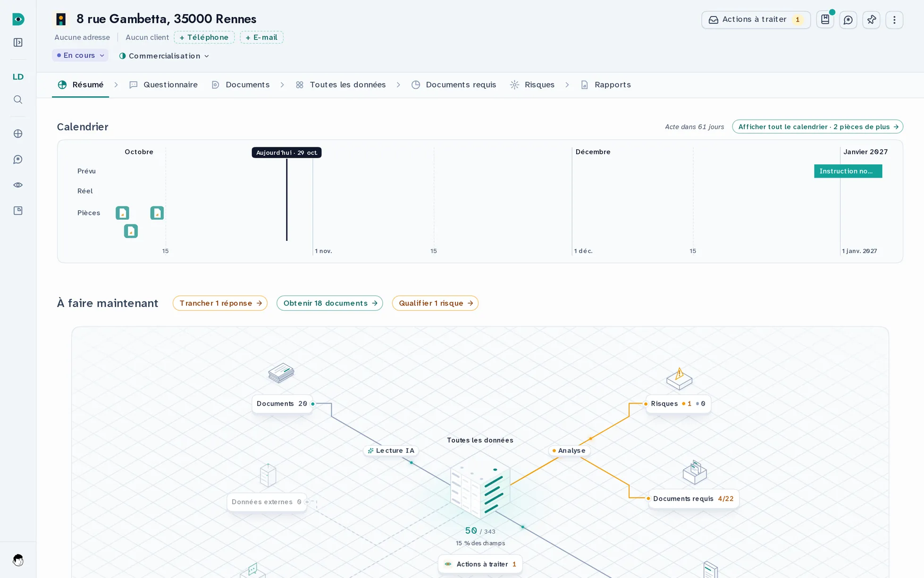This screenshot has width=924, height=578.
Task: Open the Toutes les données tab
Action: [x=341, y=85]
